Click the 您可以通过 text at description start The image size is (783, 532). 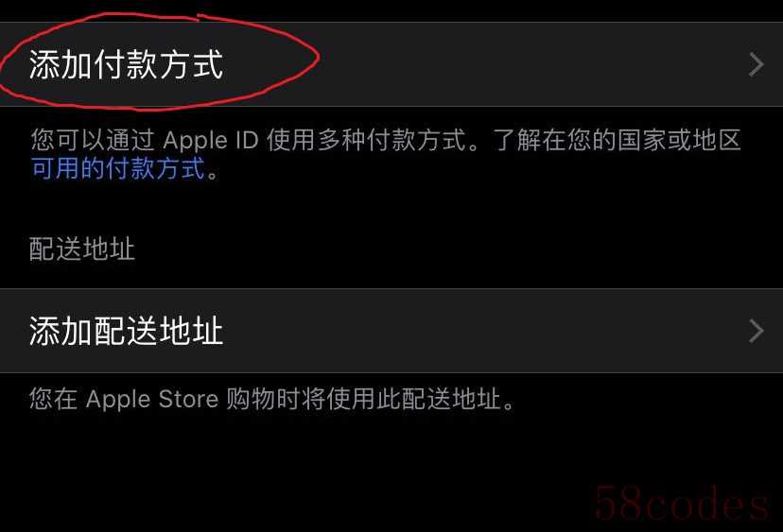point(93,140)
